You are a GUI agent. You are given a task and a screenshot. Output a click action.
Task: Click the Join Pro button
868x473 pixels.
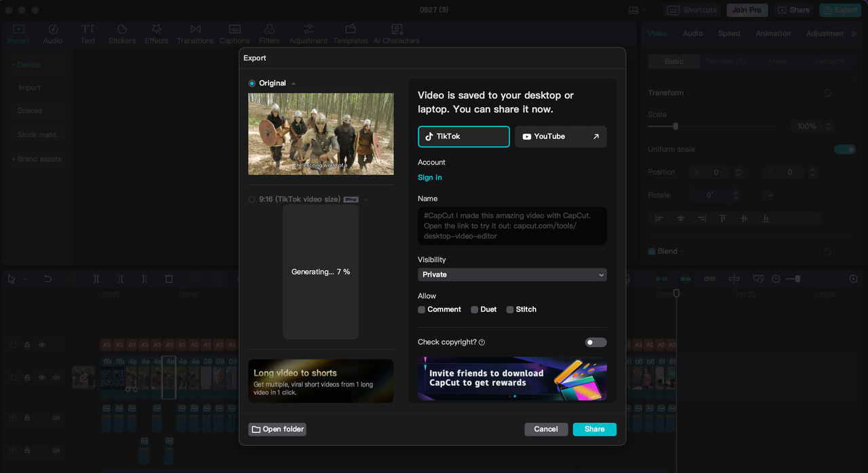[x=747, y=10]
